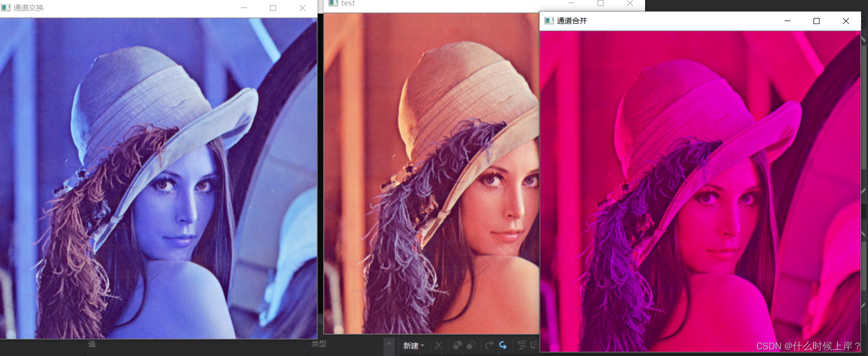Click the original Lena image in test window
This screenshot has width=868, height=356.
coord(431,173)
